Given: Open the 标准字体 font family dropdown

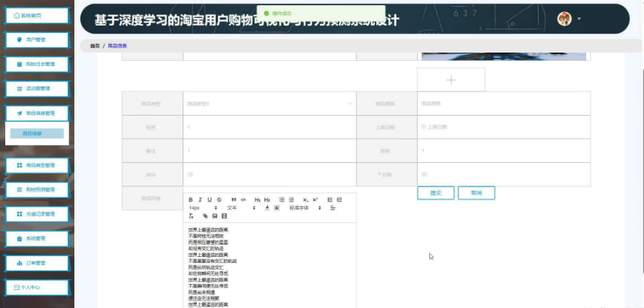Looking at the screenshot, I should click(305, 208).
